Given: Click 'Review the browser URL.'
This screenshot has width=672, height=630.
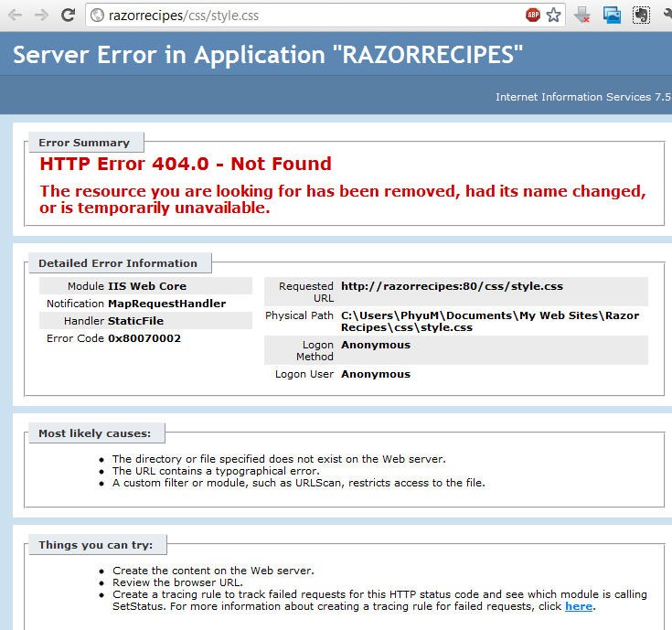Looking at the screenshot, I should tap(178, 582).
